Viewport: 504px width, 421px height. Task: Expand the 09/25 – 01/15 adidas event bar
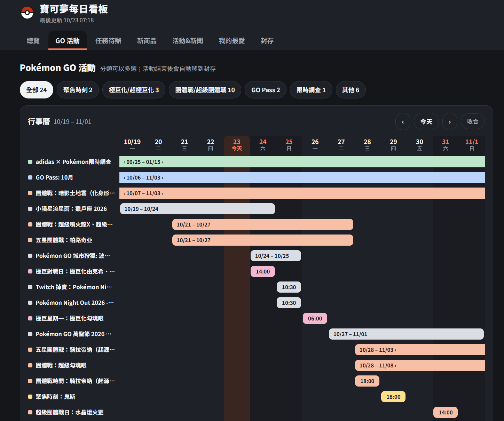[302, 162]
